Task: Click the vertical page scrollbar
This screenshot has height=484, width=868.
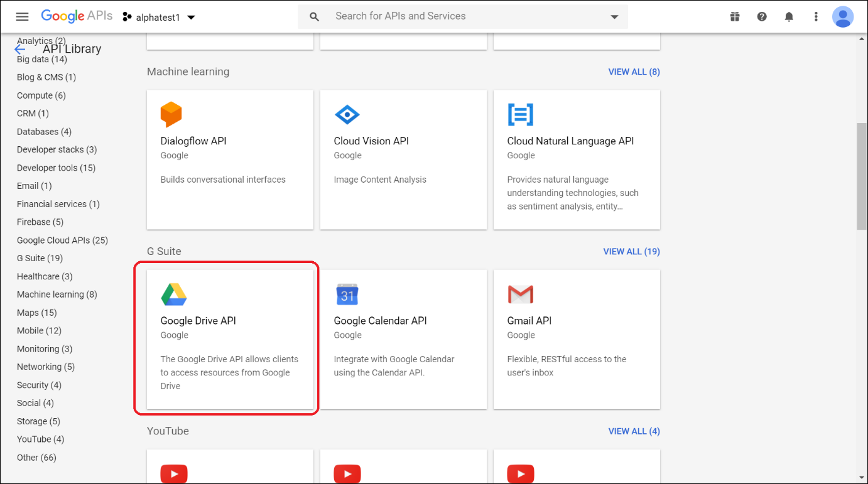Action: tap(862, 176)
